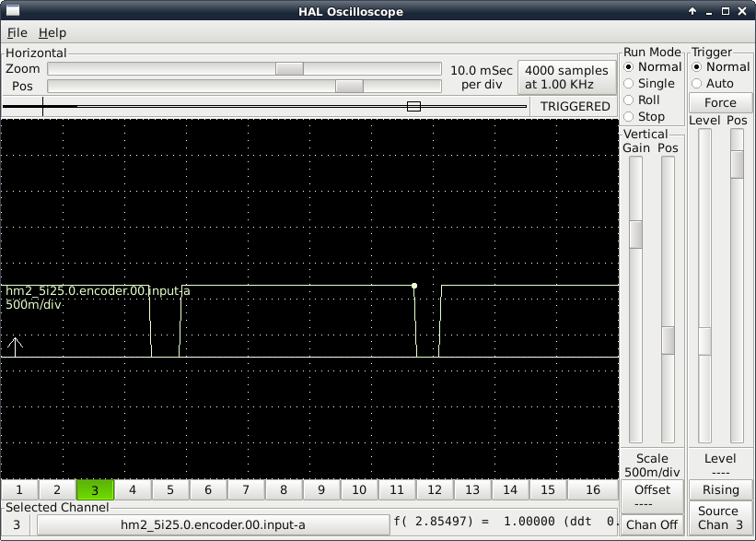Select channel tab 5
The image size is (756, 541).
[170, 489]
